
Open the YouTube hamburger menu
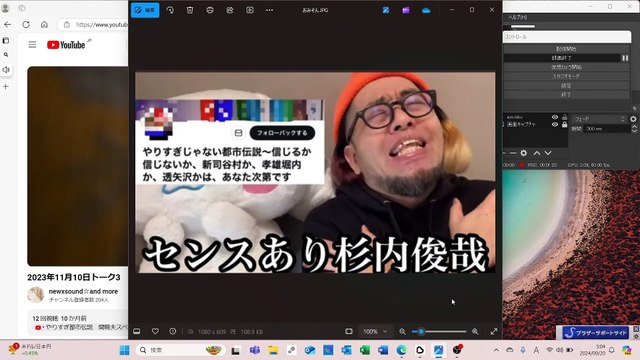[32, 44]
